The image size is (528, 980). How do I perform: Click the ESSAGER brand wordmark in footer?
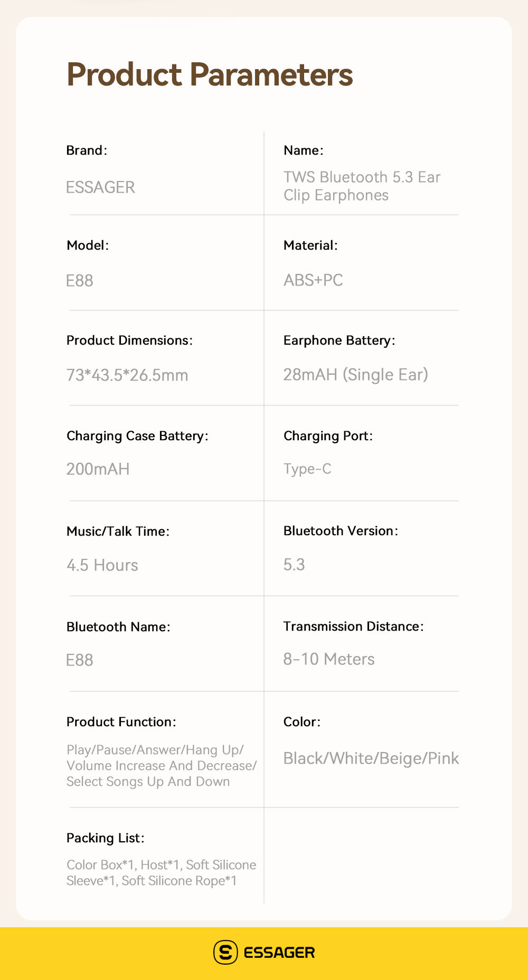(x=279, y=953)
